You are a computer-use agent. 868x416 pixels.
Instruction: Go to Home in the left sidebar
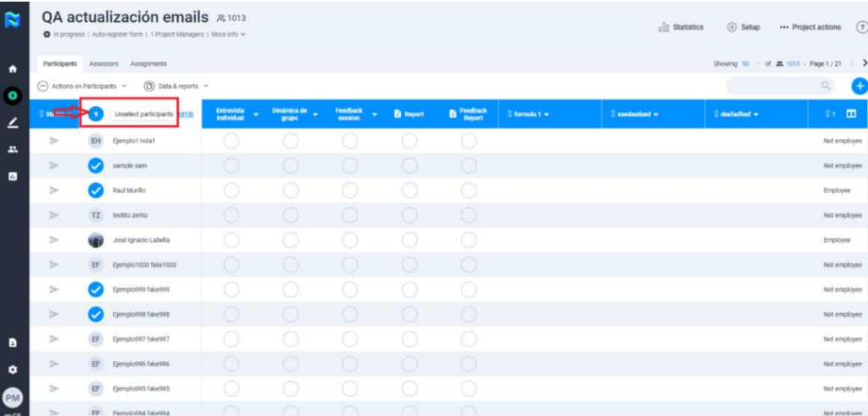click(x=13, y=69)
